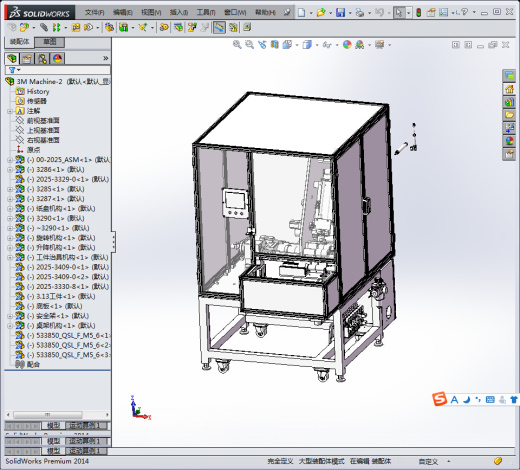Toggle the highlighted assembly toolbar button
Image resolution: width=520 pixels, height=470 pixels.
[x=219, y=27]
